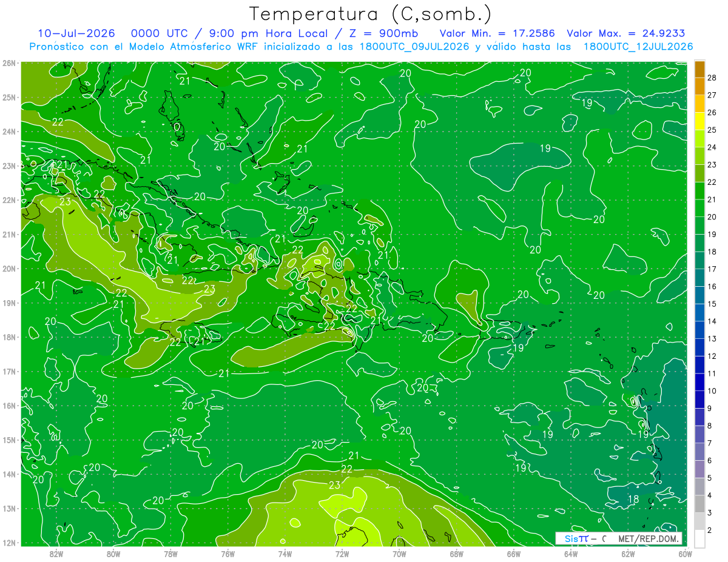Click the 76W longitude axis label
The image size is (728, 562).
[x=227, y=554]
